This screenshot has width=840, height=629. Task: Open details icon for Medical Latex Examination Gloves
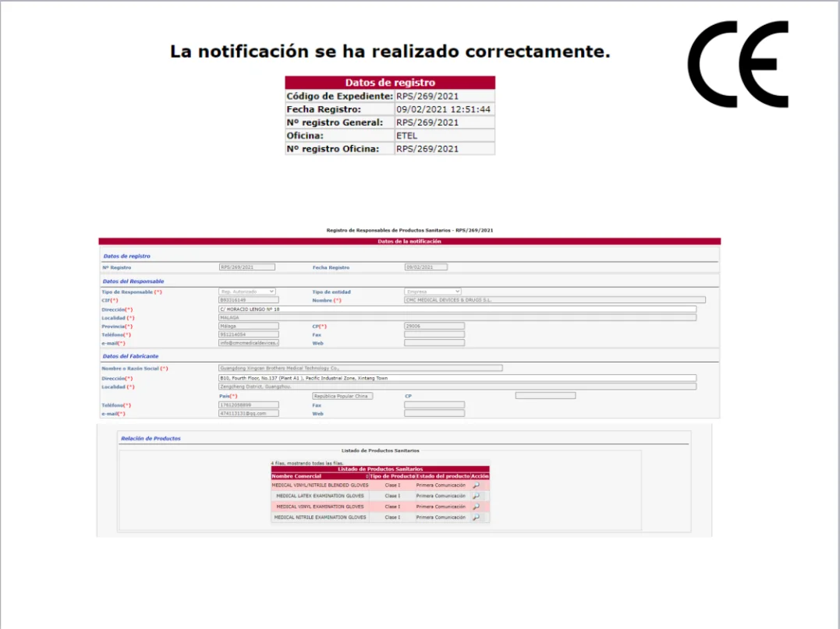477,496
